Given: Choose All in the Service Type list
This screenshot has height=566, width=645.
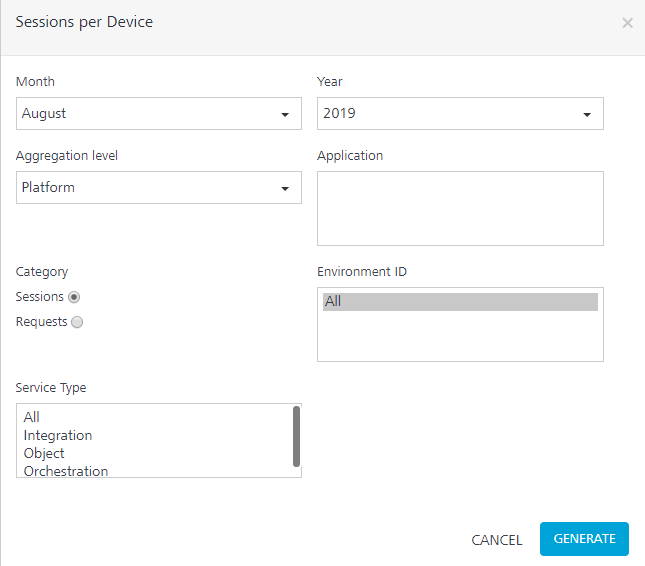Looking at the screenshot, I should [x=32, y=417].
